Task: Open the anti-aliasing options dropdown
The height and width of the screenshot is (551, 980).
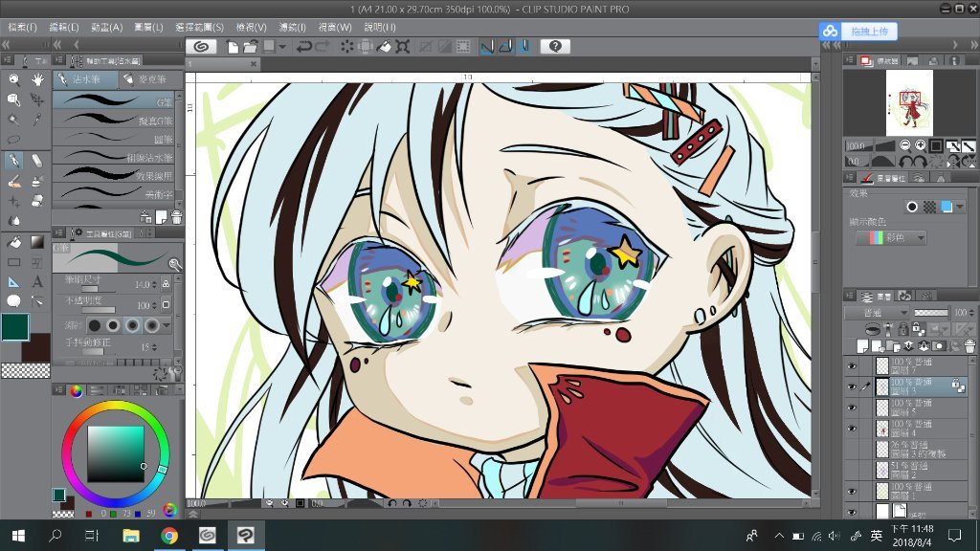Action: click(167, 325)
